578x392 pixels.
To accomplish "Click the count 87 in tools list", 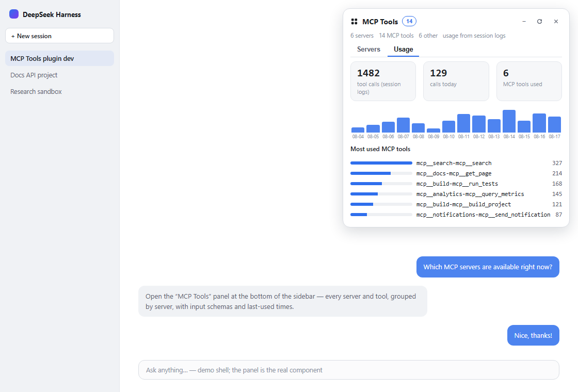I will click(559, 215).
